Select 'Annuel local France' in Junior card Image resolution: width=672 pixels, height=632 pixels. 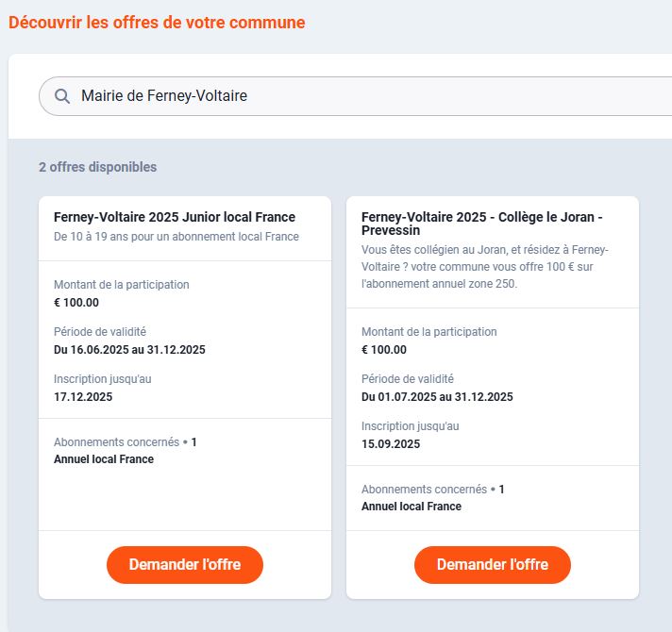(104, 459)
